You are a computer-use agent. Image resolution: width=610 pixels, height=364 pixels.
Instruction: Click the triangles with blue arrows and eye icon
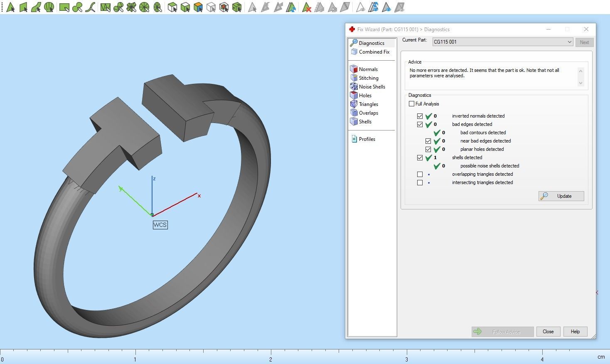tap(374, 7)
